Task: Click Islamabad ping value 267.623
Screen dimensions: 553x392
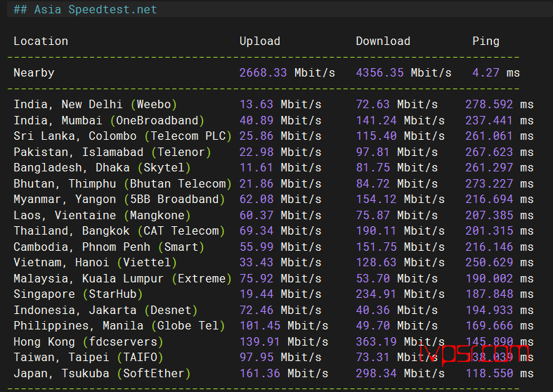Action: [x=489, y=152]
